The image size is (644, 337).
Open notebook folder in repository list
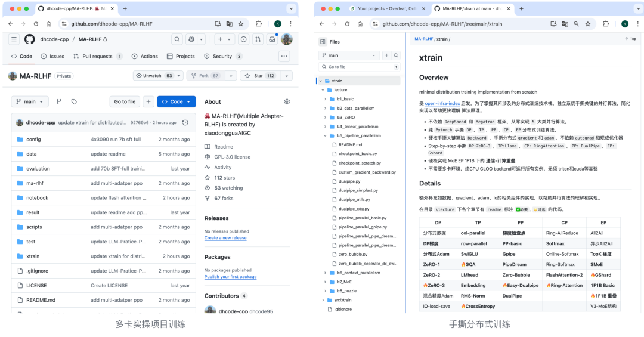(38, 197)
